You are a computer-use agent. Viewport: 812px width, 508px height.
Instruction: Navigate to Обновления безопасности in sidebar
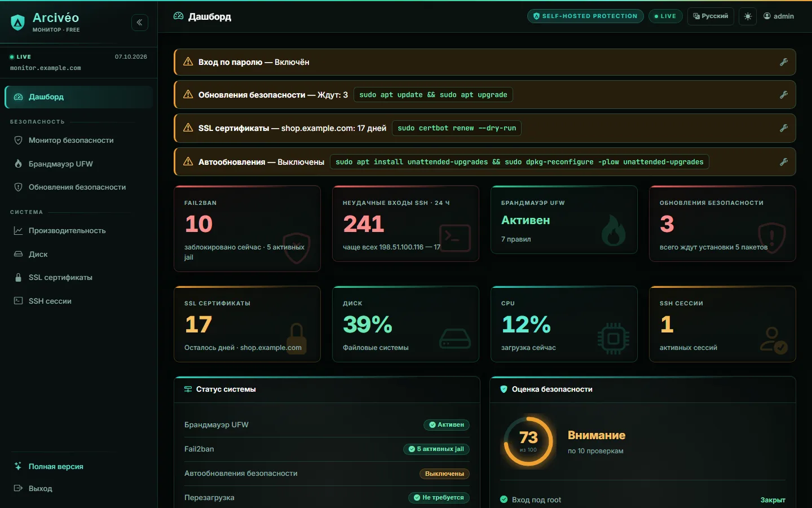[79, 187]
